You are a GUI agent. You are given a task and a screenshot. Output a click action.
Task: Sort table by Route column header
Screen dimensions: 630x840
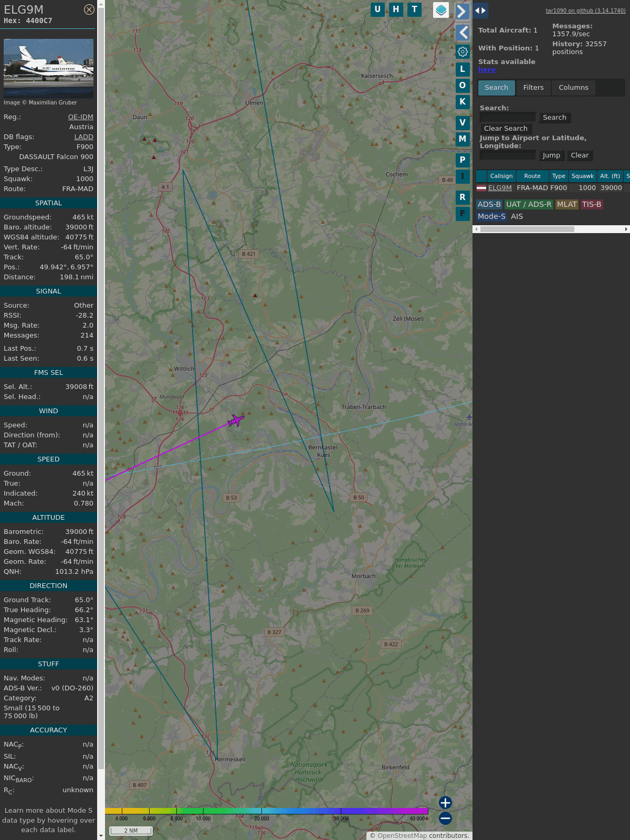[x=532, y=176]
